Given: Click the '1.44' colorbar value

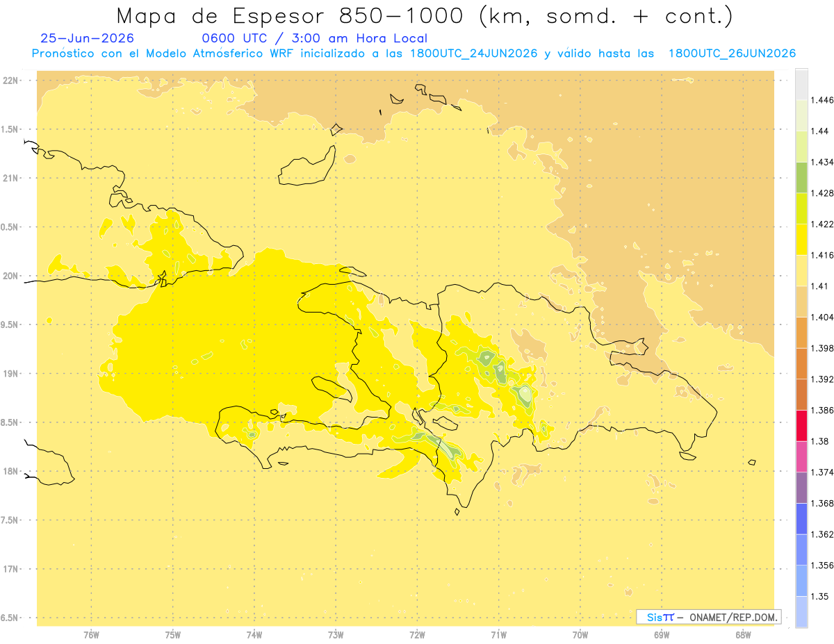Looking at the screenshot, I should (819, 131).
